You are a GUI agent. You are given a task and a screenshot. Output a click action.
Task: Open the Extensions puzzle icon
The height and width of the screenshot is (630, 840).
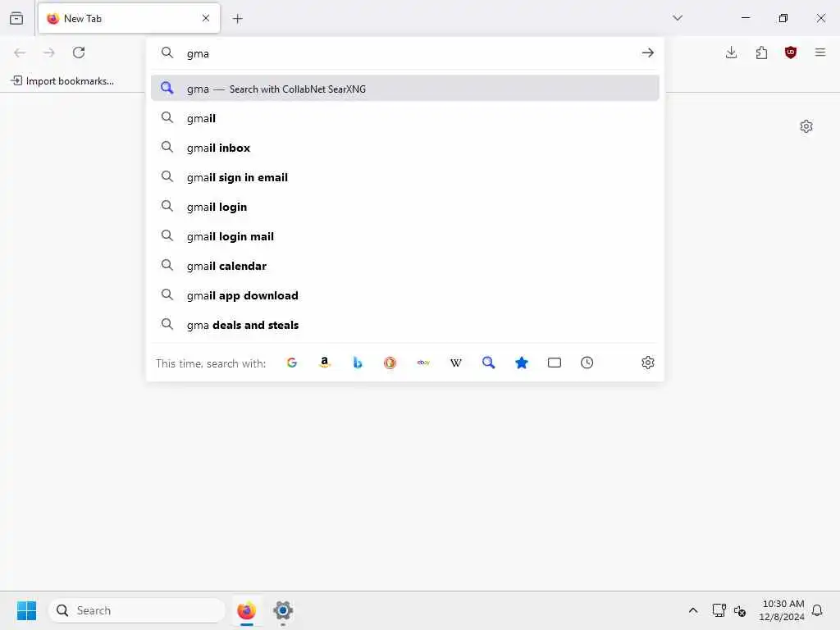761,52
